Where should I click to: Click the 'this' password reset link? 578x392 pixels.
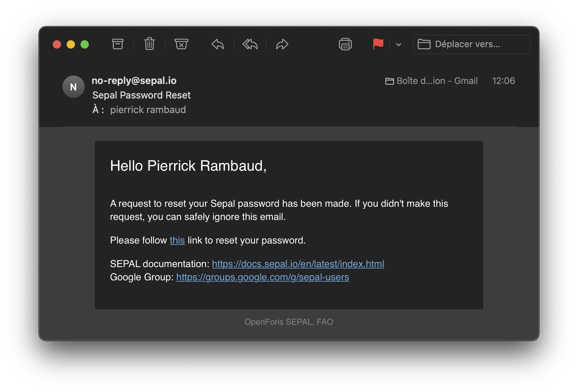pos(177,240)
